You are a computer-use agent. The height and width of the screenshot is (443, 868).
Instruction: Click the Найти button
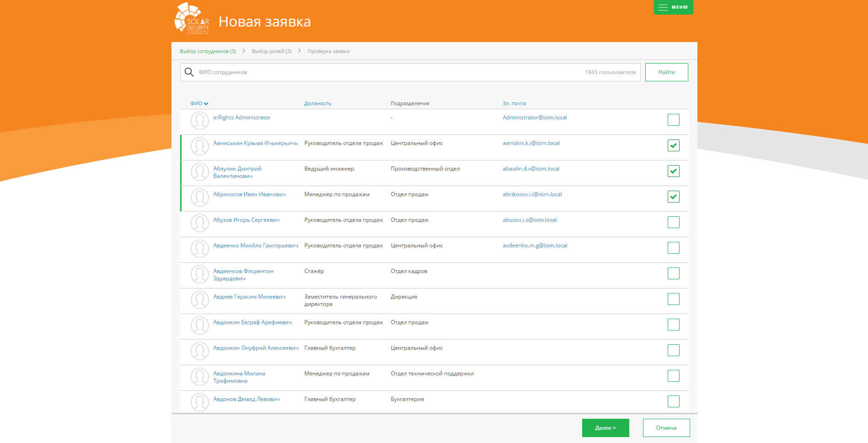pos(666,72)
